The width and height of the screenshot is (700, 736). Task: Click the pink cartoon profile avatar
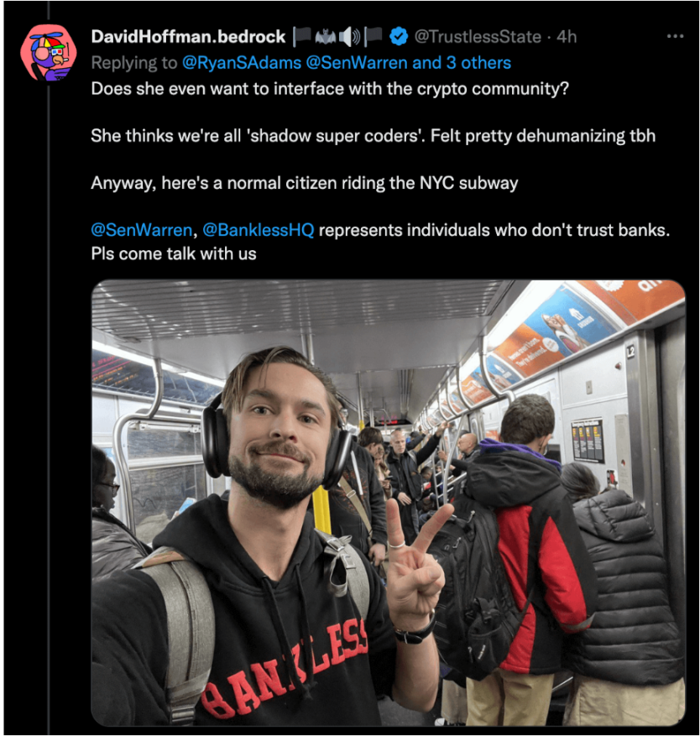[x=48, y=52]
